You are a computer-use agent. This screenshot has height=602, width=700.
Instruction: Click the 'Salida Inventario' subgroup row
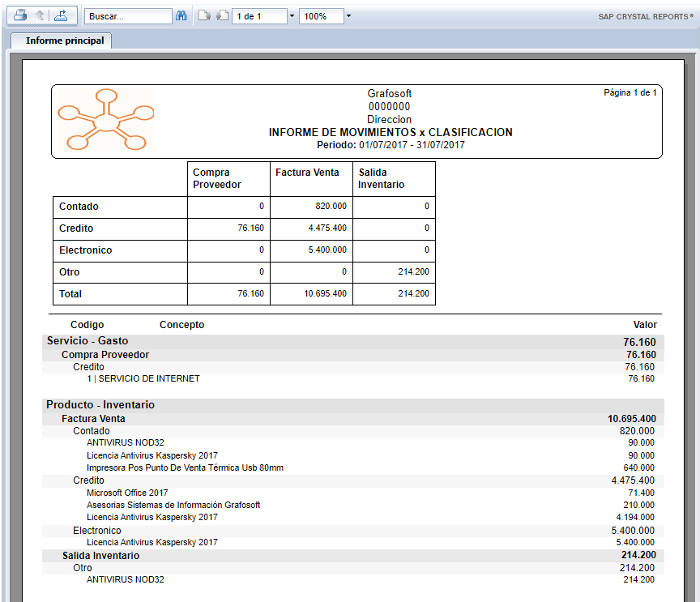point(100,556)
